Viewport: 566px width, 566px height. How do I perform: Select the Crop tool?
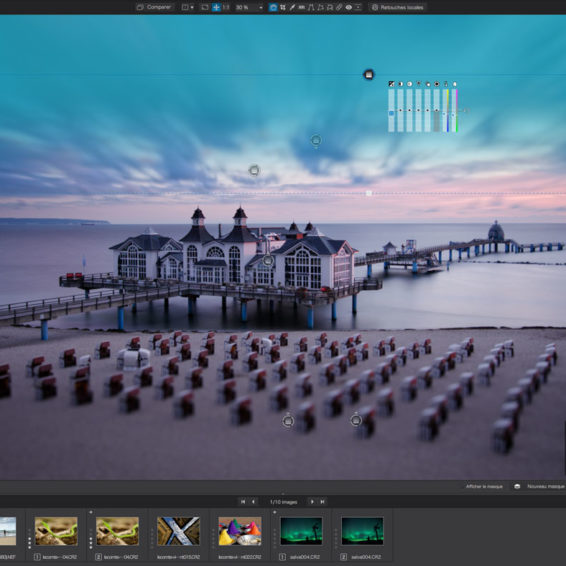pos(283,7)
